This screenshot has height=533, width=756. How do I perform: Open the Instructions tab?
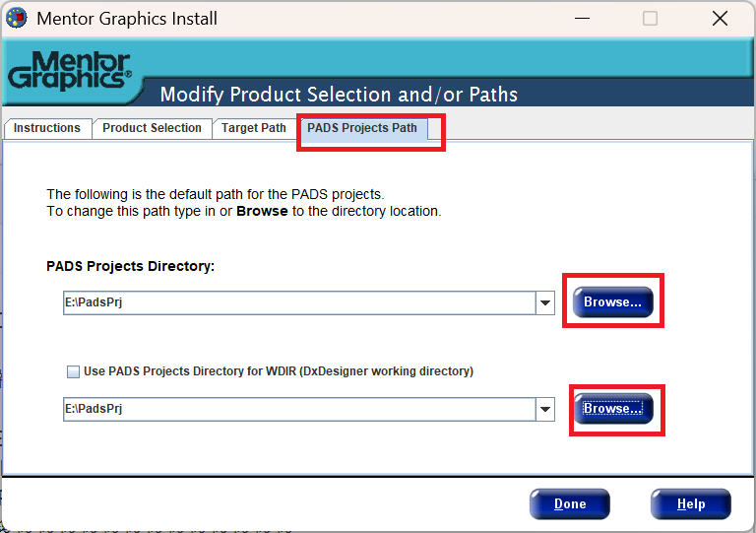pyautogui.click(x=47, y=128)
